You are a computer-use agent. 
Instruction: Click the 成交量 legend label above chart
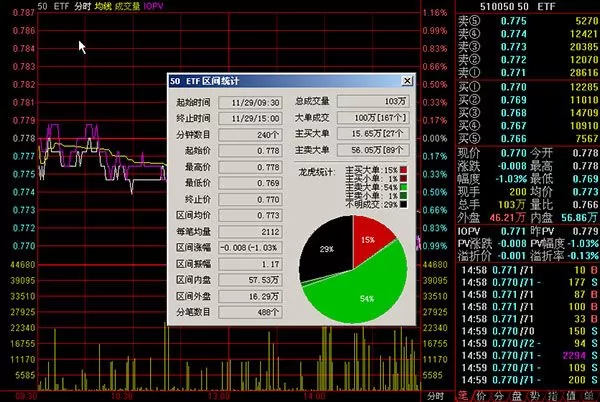(127, 6)
